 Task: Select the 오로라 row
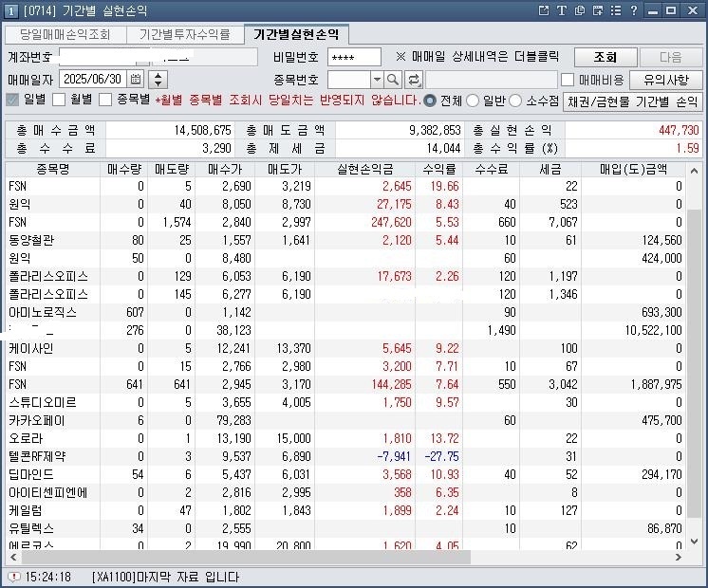coord(345,439)
